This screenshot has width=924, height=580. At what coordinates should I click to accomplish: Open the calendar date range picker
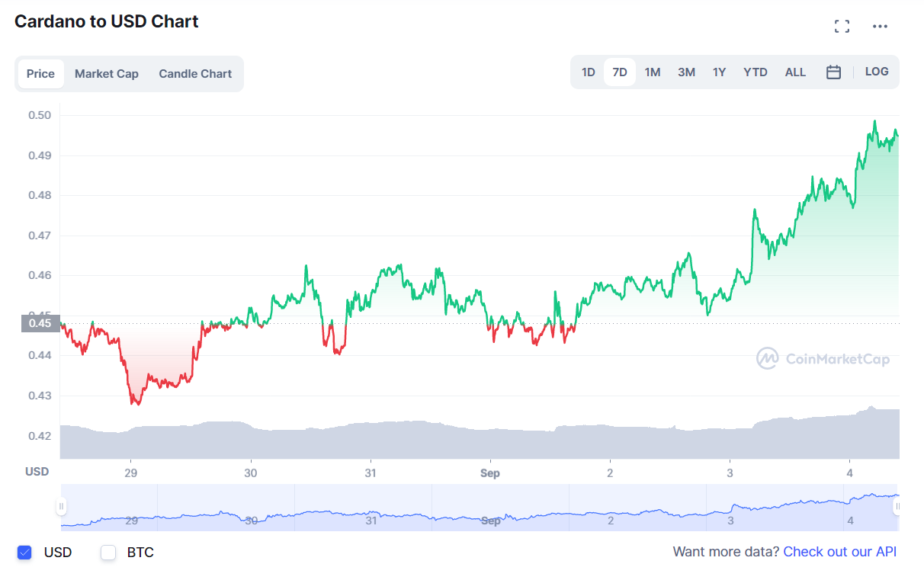coord(833,72)
